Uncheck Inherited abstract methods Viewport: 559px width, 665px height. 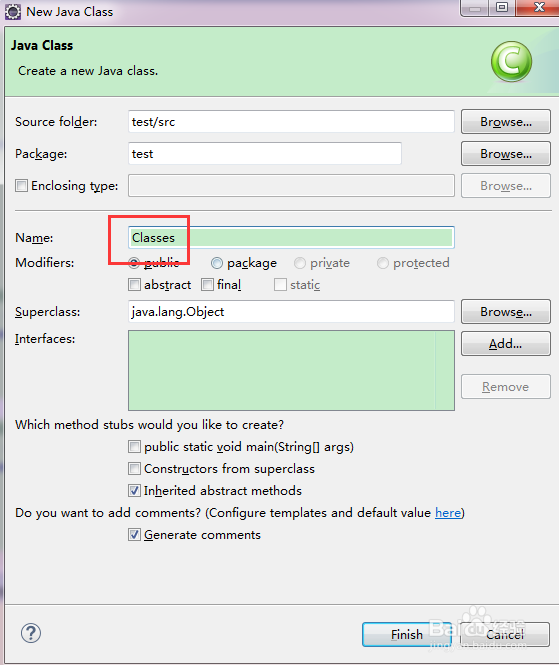pyautogui.click(x=134, y=491)
